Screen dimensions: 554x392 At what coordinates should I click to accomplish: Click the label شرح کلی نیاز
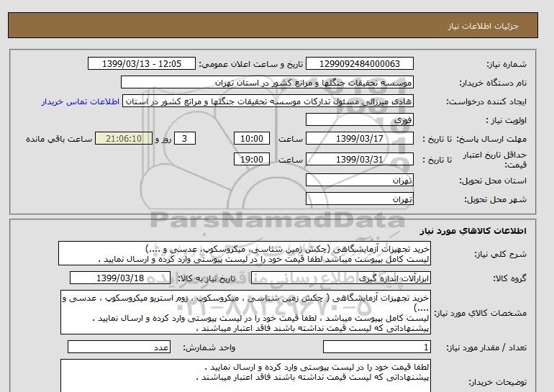[x=500, y=254]
